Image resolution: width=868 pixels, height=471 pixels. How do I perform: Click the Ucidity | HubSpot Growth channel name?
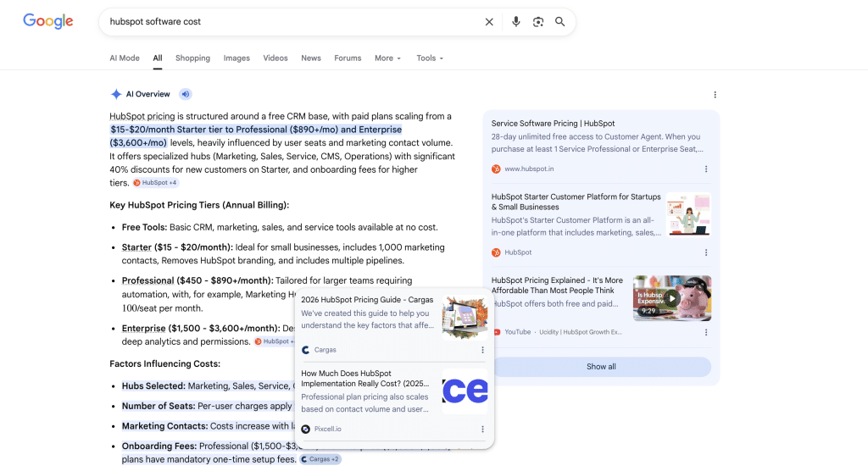581,332
